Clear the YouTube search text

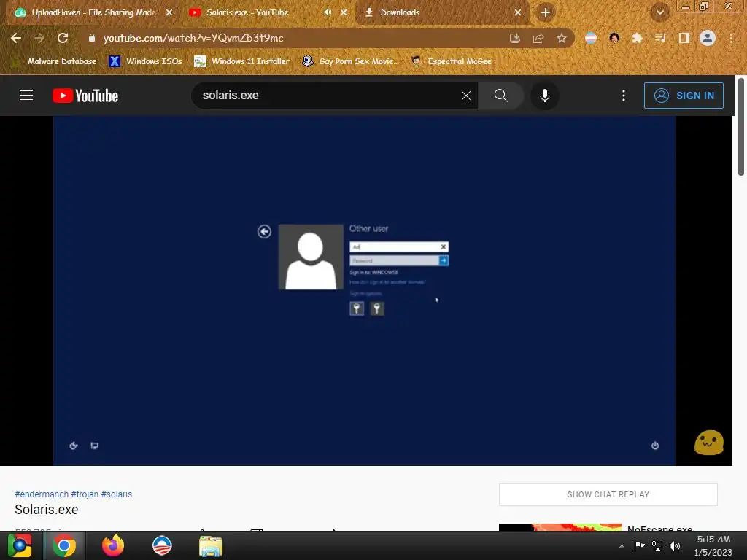point(466,96)
